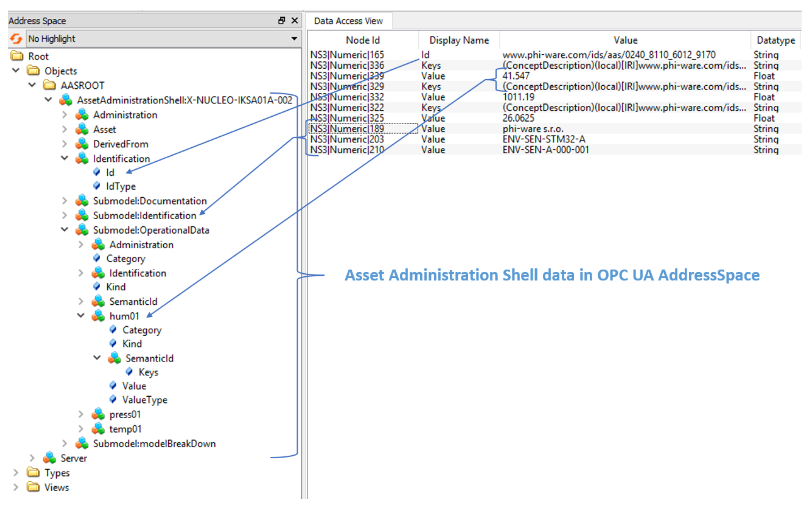This screenshot has width=812, height=510.
Task: Open the No Highlight dropdown
Action: pyautogui.click(x=294, y=39)
